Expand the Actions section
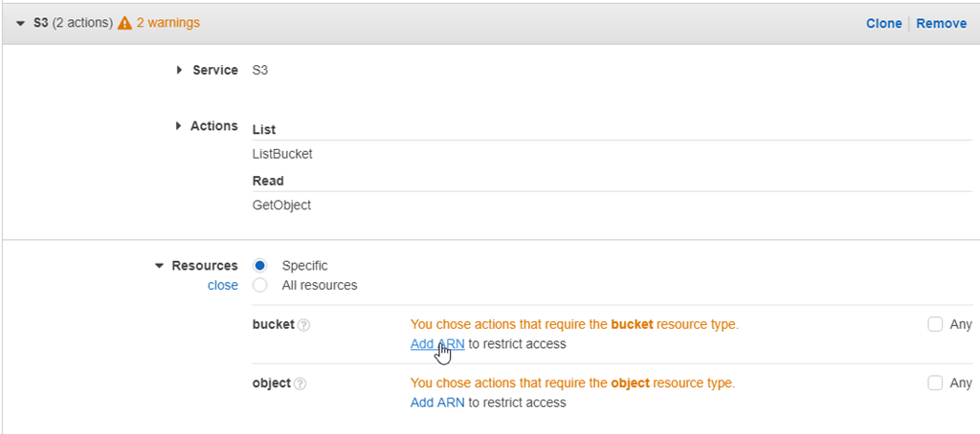Image resolution: width=980 pixels, height=434 pixels. tap(179, 126)
